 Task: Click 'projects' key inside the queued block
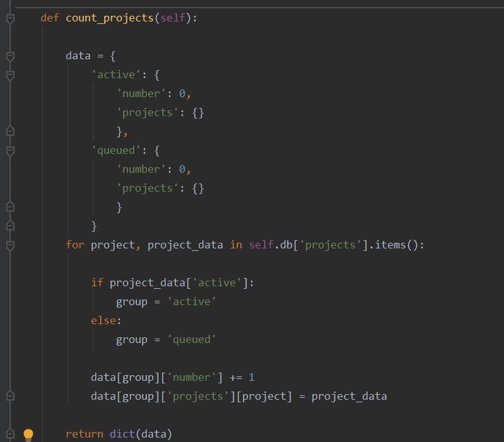coord(147,189)
